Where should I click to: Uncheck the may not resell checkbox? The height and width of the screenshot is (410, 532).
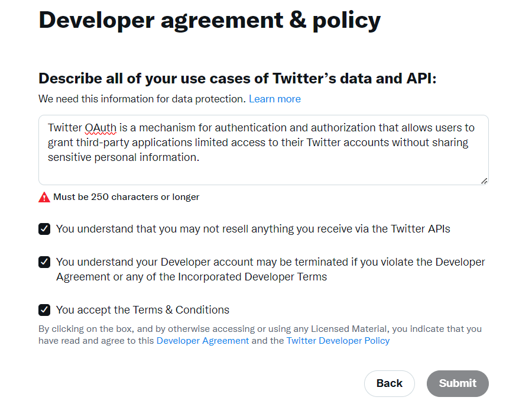point(44,229)
